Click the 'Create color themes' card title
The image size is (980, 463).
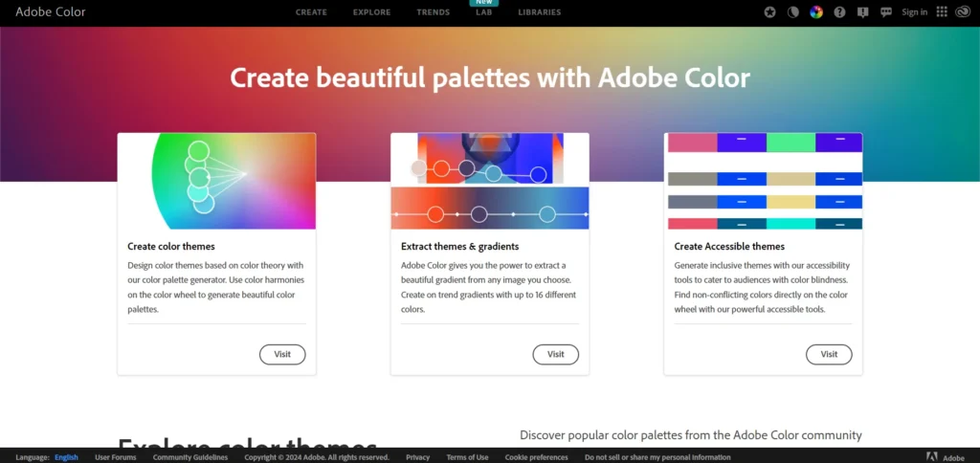click(x=171, y=247)
